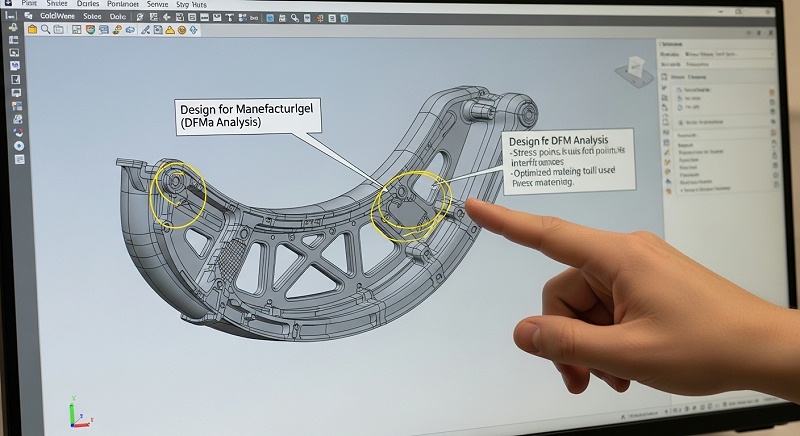This screenshot has width=800, height=436.
Task: Click the ruler bar icon in dark toolbar
Action: pyautogui.click(x=204, y=17)
